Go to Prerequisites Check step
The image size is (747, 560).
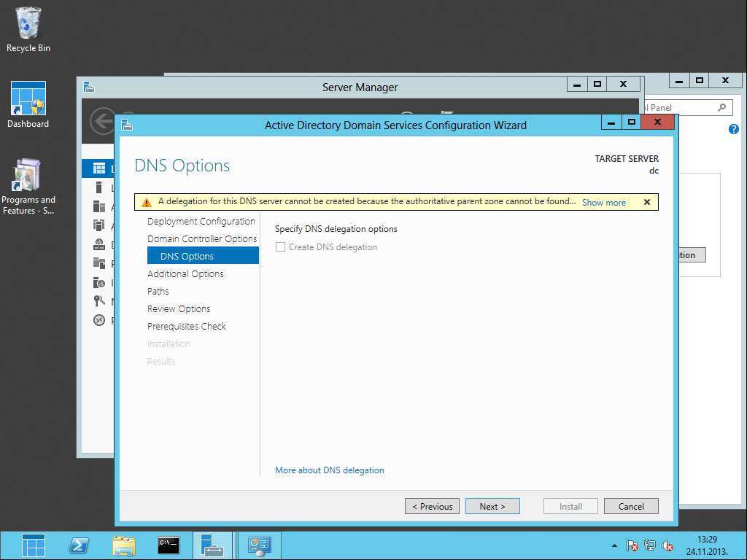click(187, 327)
